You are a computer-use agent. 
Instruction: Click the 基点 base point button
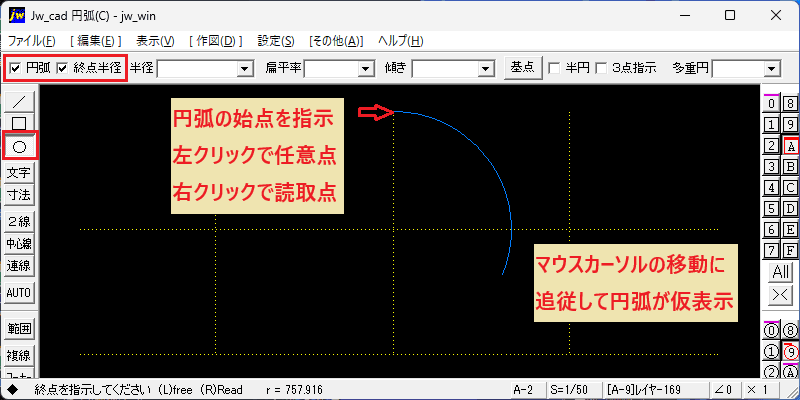(522, 67)
